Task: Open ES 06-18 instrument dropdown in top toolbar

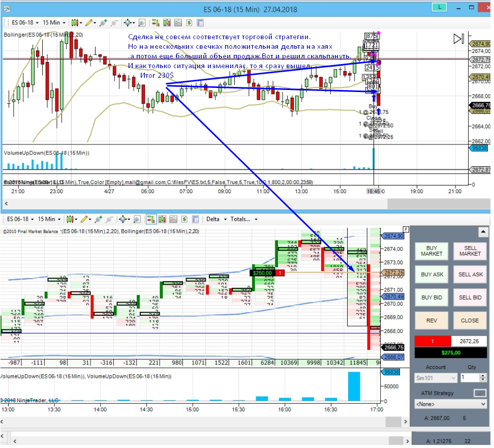Action: coord(25,23)
